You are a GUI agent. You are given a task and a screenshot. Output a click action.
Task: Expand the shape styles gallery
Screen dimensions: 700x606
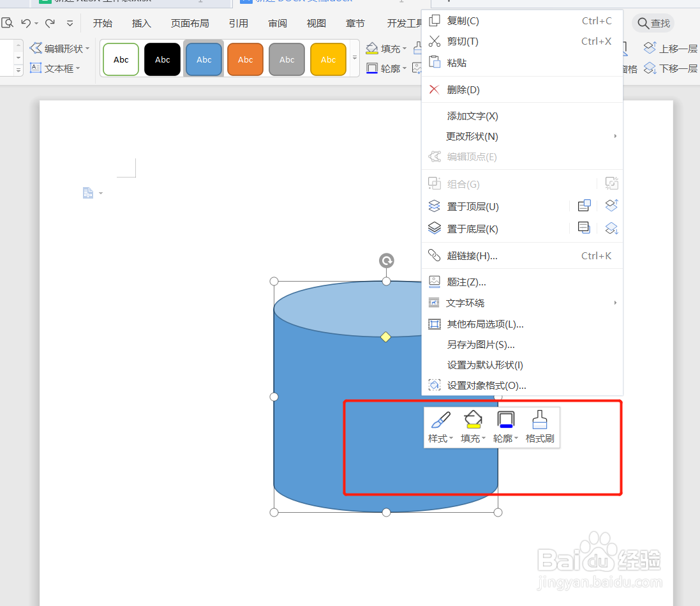(x=355, y=58)
